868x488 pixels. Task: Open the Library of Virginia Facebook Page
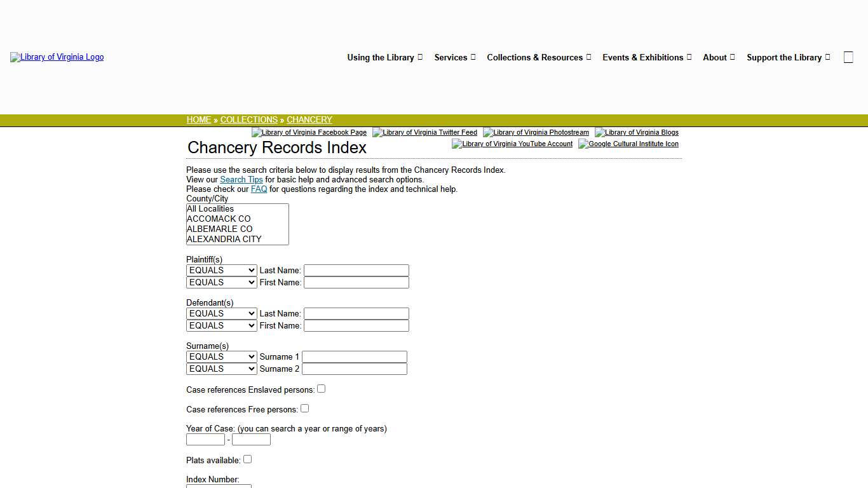(309, 132)
